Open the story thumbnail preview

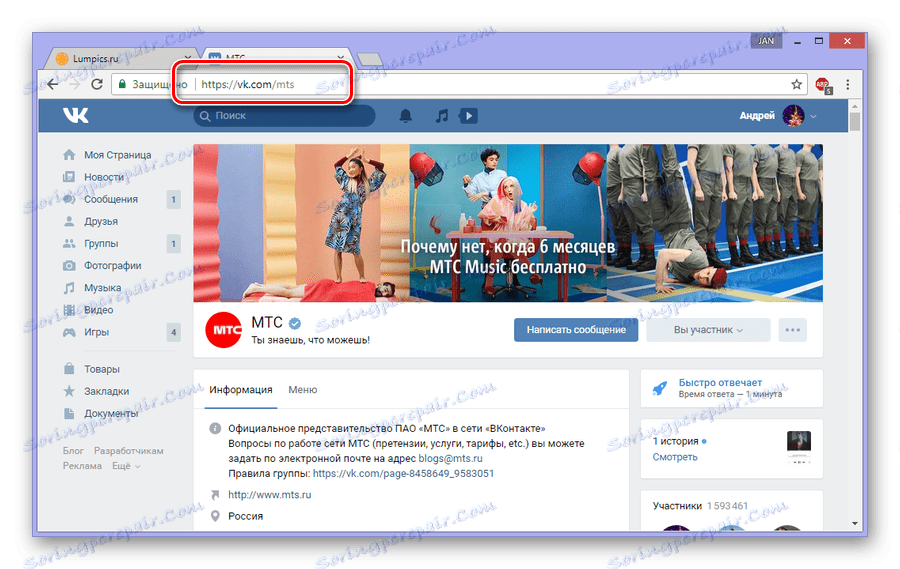pos(798,447)
